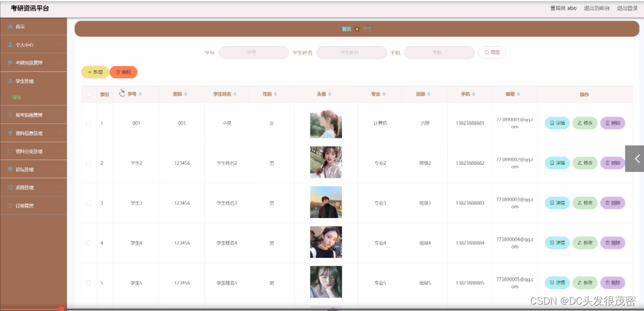Click sort arrows in 专业 column header
Image resolution: width=644 pixels, height=311 pixels.
384,95
